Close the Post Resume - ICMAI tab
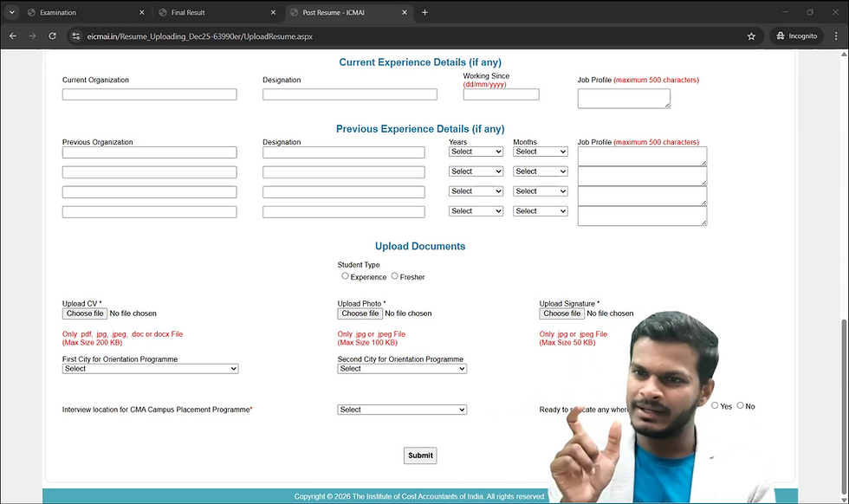Image resolution: width=849 pixels, height=504 pixels. (404, 12)
